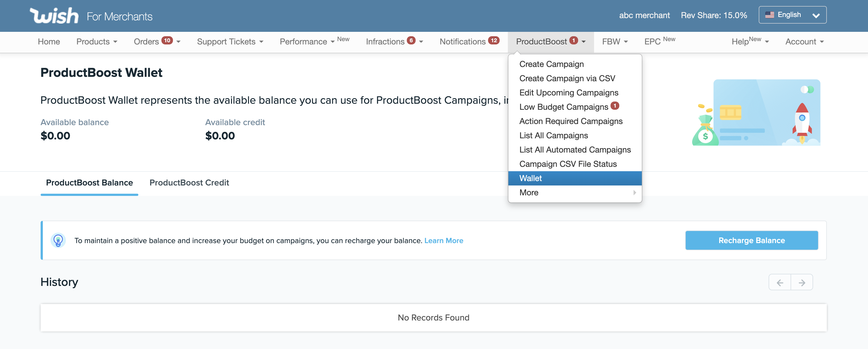Image resolution: width=868 pixels, height=349 pixels.
Task: Open the English language dropdown
Action: [792, 15]
